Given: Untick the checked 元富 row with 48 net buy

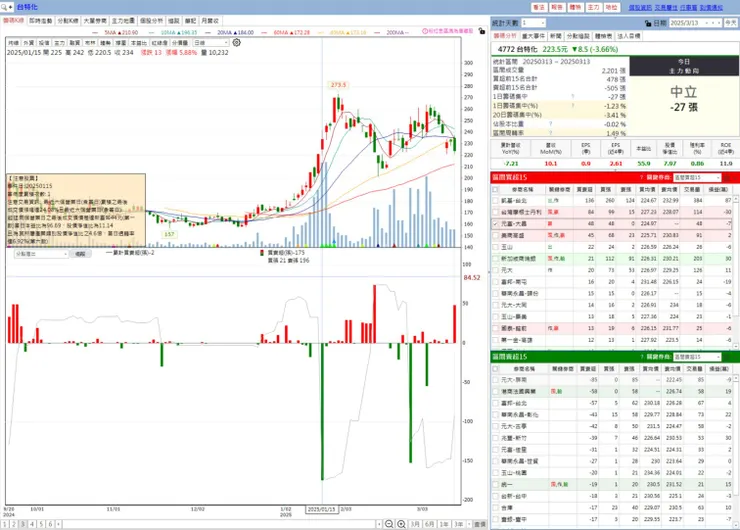Looking at the screenshot, I should point(495,224).
